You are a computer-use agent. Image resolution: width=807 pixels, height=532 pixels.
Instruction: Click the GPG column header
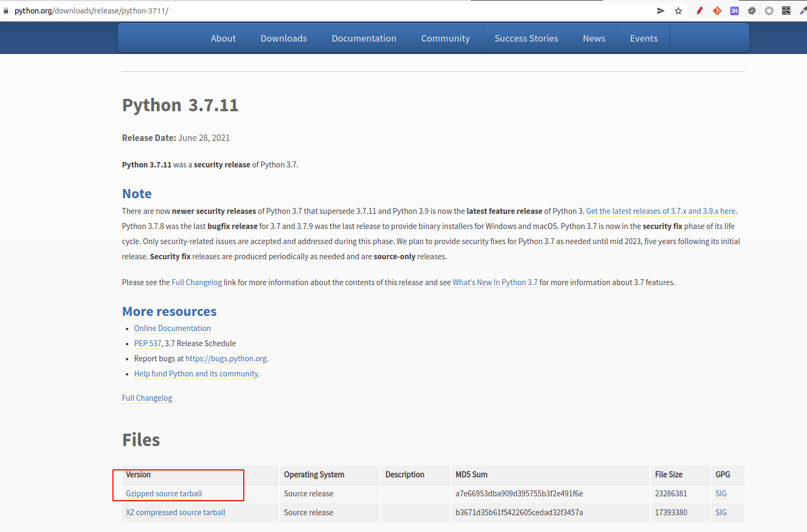point(723,475)
